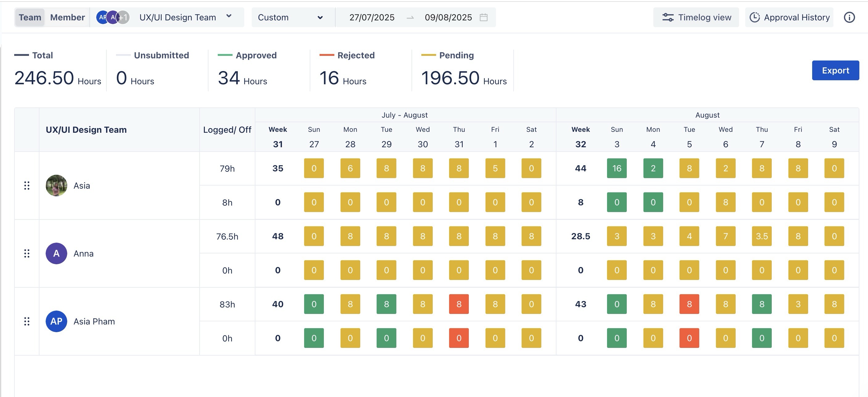This screenshot has height=397, width=868.
Task: Click the drag handle beside Asia Pham
Action: click(27, 321)
